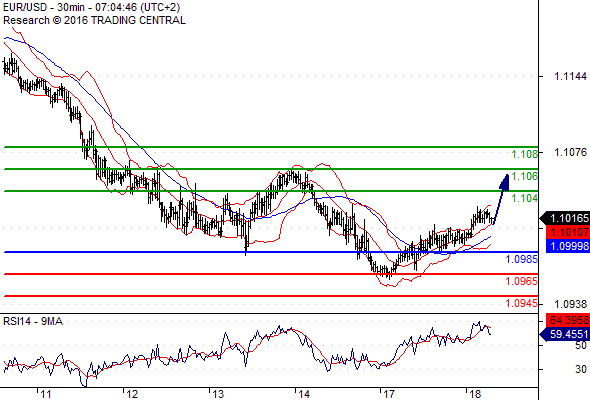Click the red 64.3958 RSI value tag
Screen dimensions: 590x400
click(x=567, y=320)
